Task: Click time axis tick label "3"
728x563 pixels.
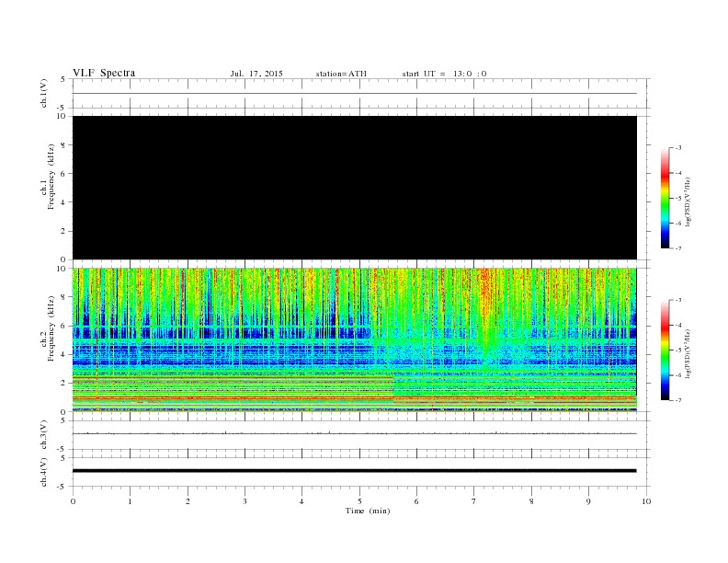Action: (x=245, y=501)
